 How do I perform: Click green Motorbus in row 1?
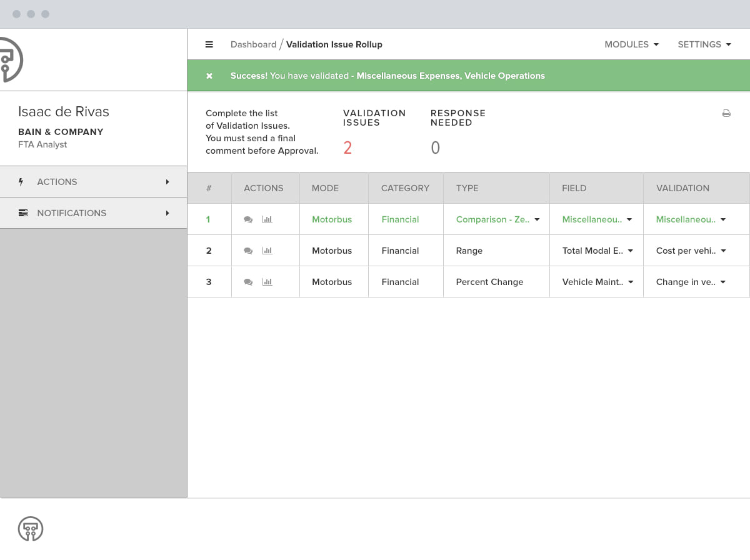pos(332,219)
